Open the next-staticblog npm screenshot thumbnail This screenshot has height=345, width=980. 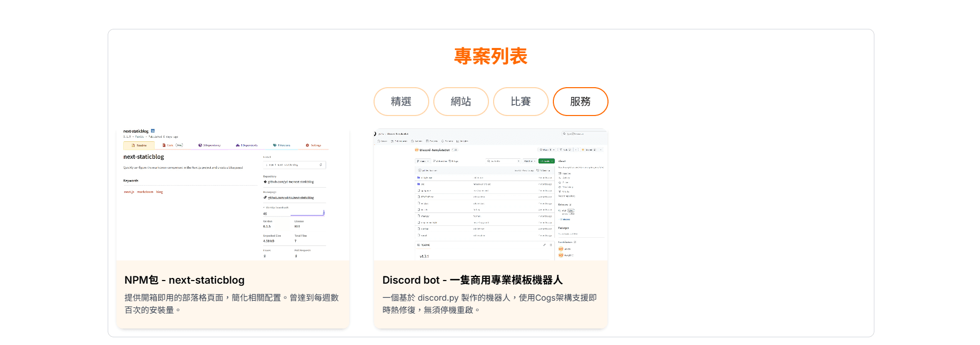point(233,194)
